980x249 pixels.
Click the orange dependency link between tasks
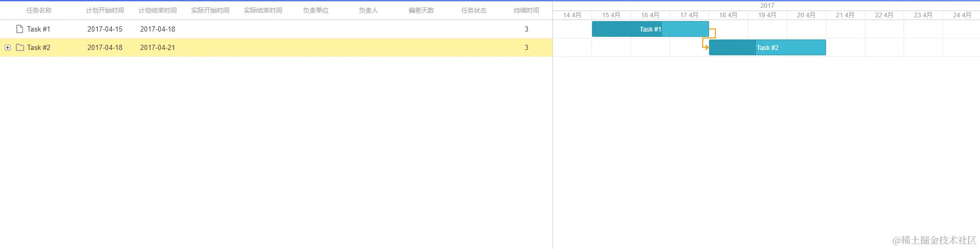[709, 38]
